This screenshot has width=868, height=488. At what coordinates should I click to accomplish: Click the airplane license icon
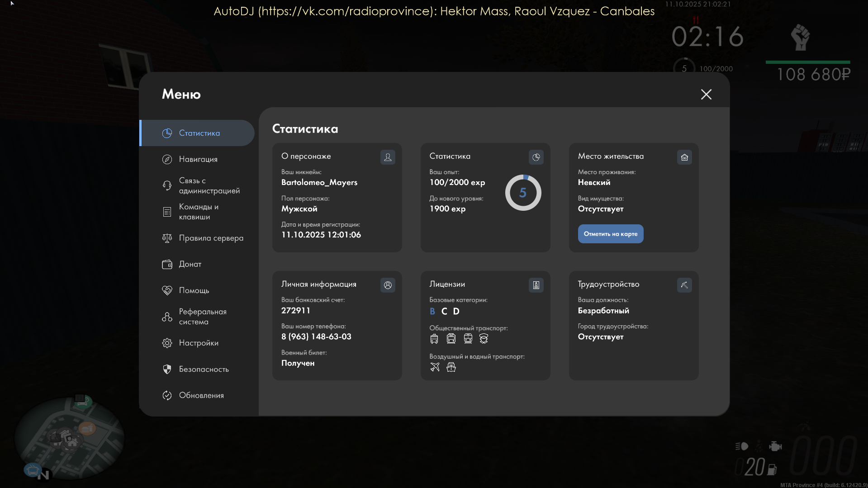[435, 367]
